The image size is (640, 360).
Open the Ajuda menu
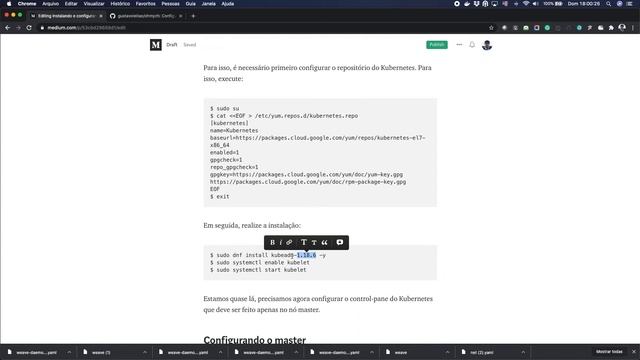coord(228,4)
